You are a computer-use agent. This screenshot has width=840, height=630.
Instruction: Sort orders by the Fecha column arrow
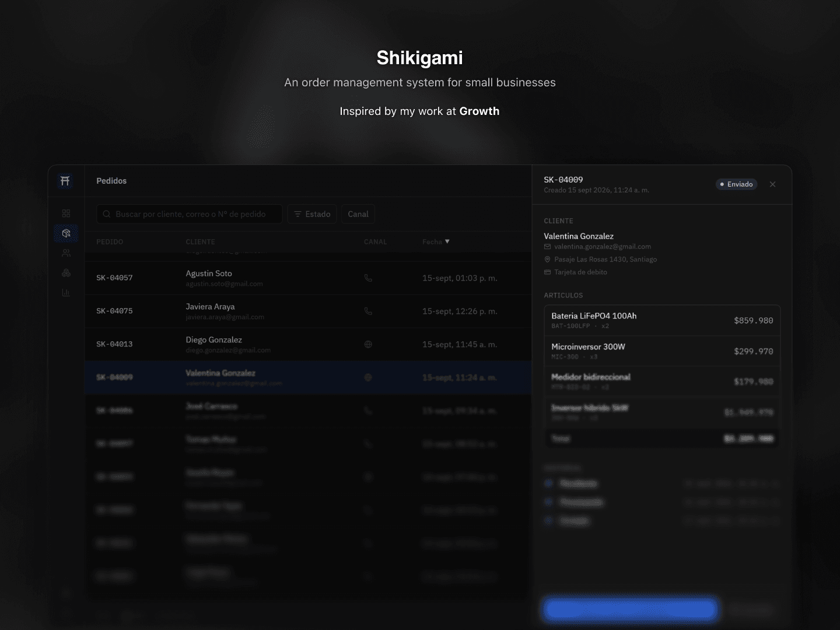click(447, 242)
